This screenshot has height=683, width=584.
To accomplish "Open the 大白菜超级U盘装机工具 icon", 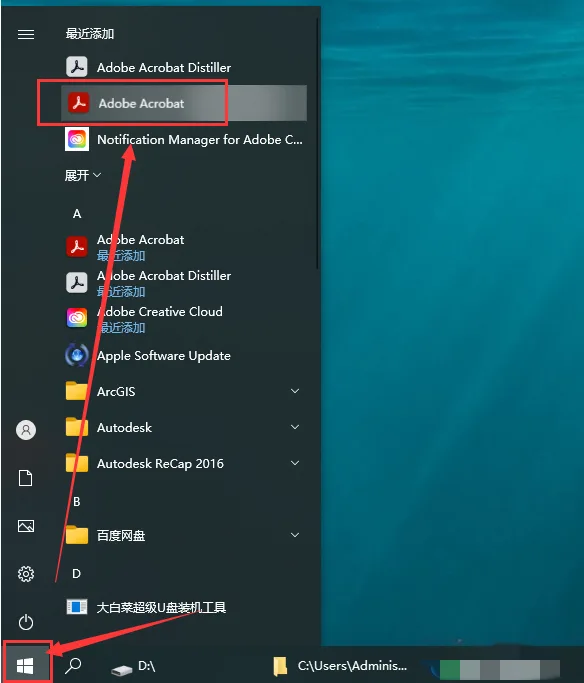I will click(x=77, y=607).
